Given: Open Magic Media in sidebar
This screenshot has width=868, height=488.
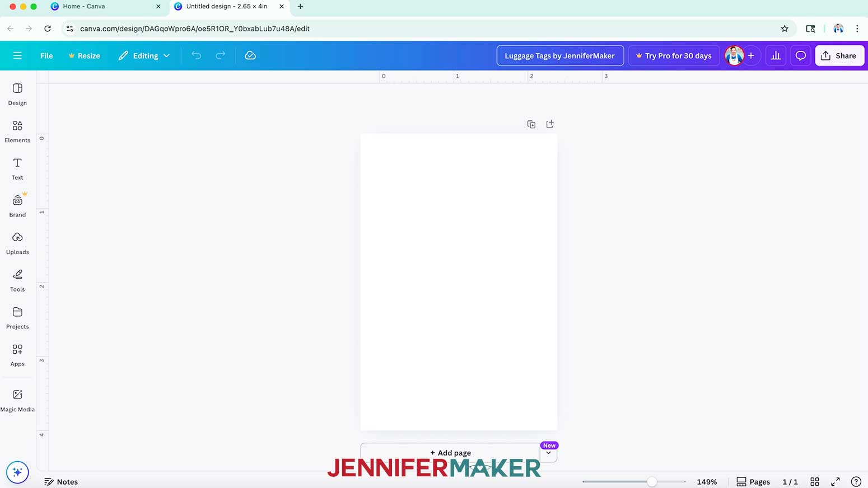Looking at the screenshot, I should coord(17,401).
